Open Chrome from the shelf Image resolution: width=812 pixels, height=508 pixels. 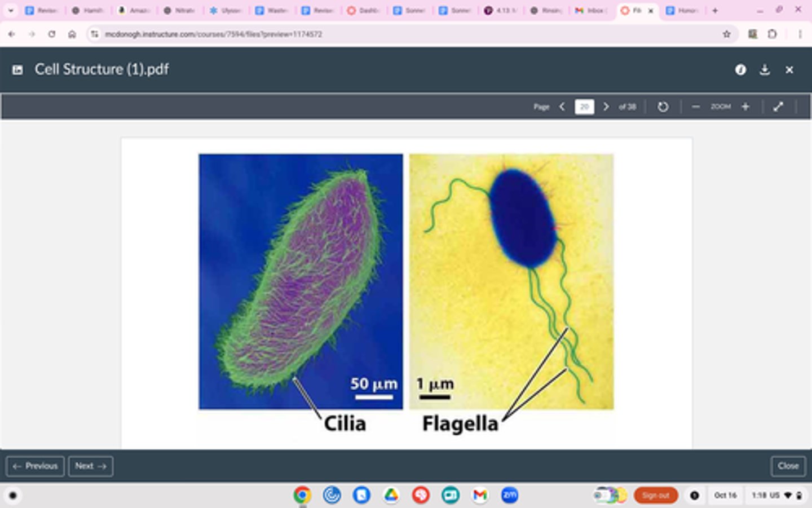(x=302, y=495)
